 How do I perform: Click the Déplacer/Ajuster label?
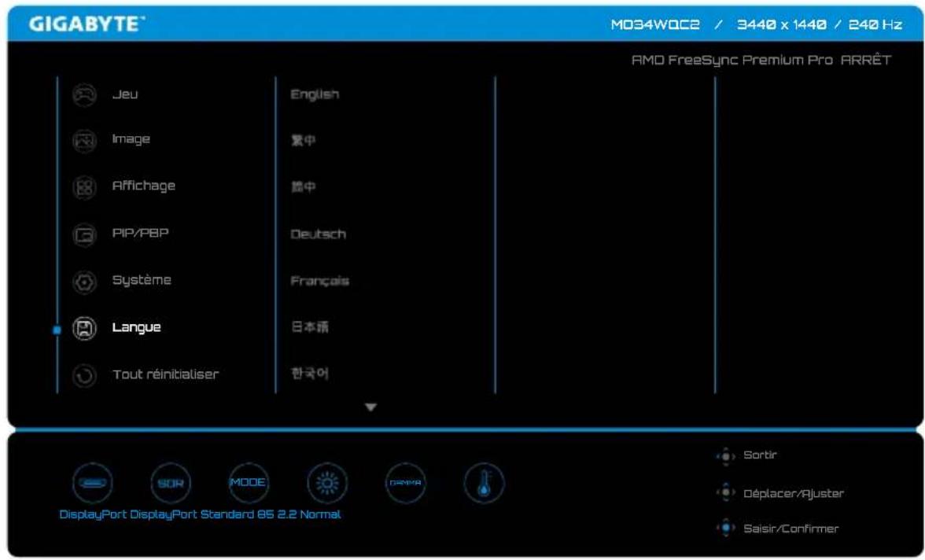(x=794, y=493)
